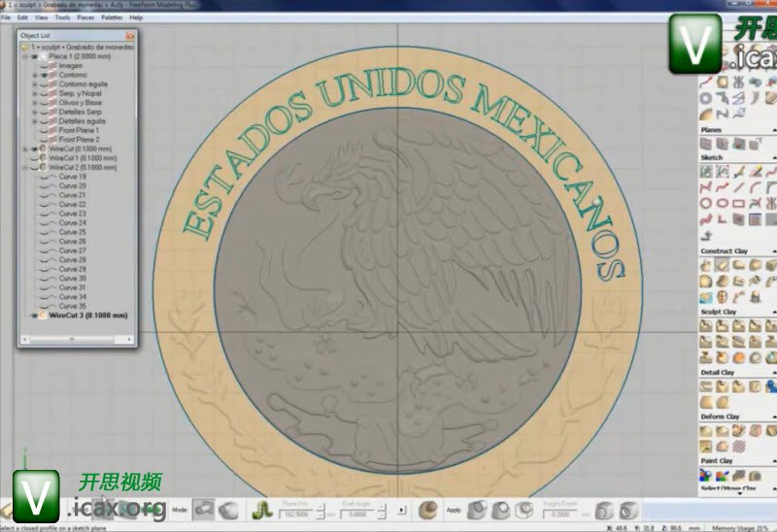Select WireCut 3 (0.1000 mm) entry

88,316
